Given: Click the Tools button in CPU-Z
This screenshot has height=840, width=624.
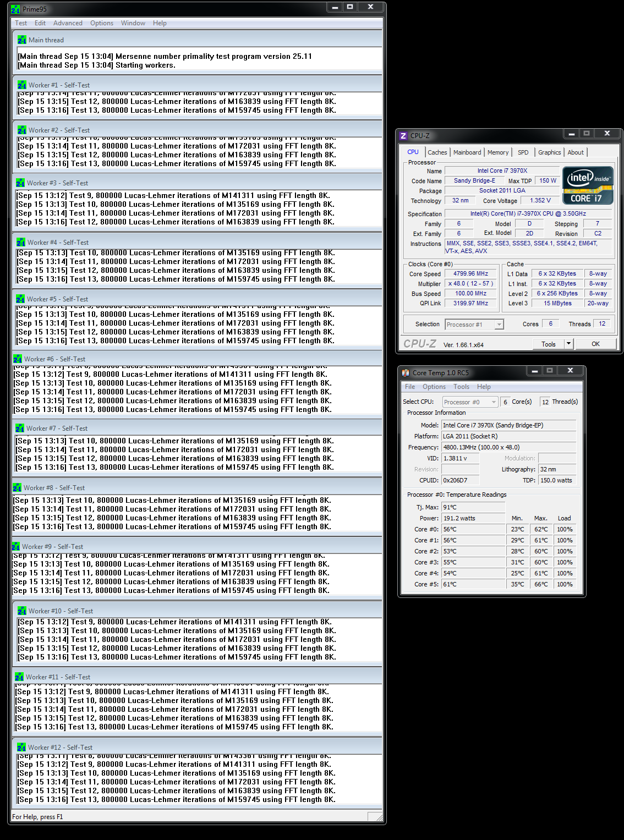Looking at the screenshot, I should [549, 344].
